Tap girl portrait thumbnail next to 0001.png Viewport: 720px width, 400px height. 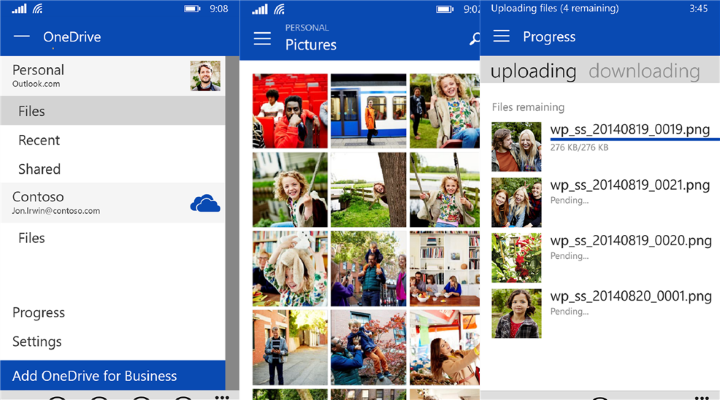coord(516,313)
